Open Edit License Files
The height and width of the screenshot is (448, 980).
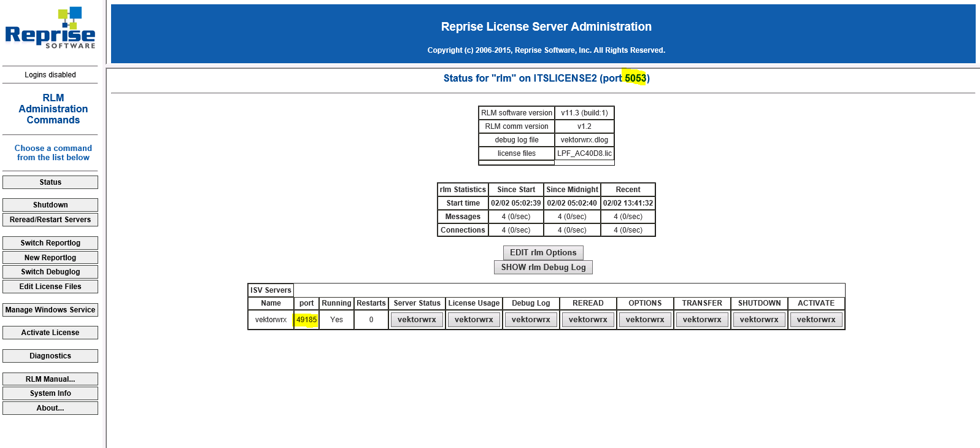click(50, 287)
